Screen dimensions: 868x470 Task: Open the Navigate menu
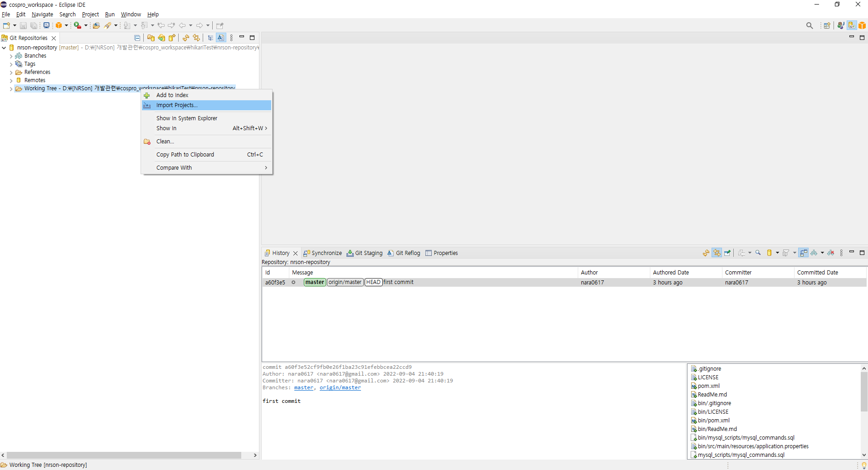(x=42, y=14)
